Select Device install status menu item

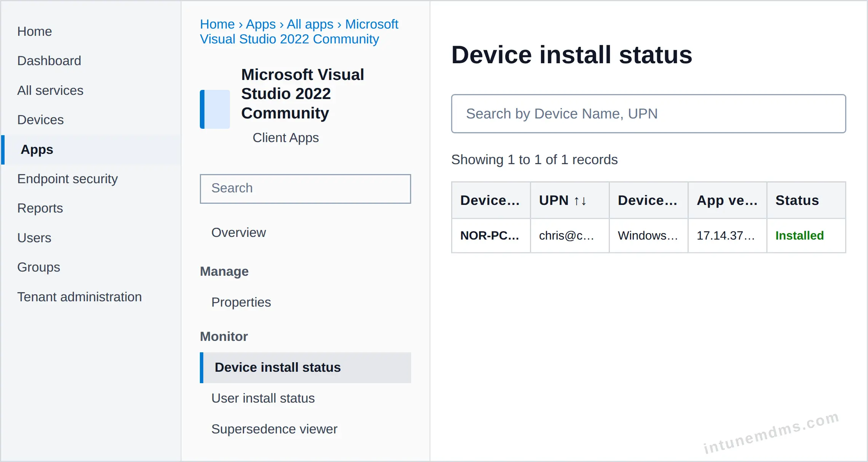click(305, 368)
